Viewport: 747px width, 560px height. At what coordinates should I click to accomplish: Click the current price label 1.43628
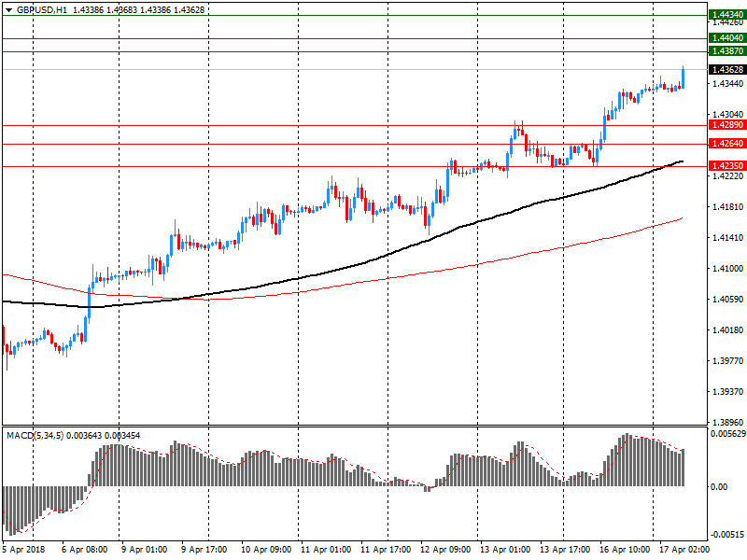click(x=727, y=69)
